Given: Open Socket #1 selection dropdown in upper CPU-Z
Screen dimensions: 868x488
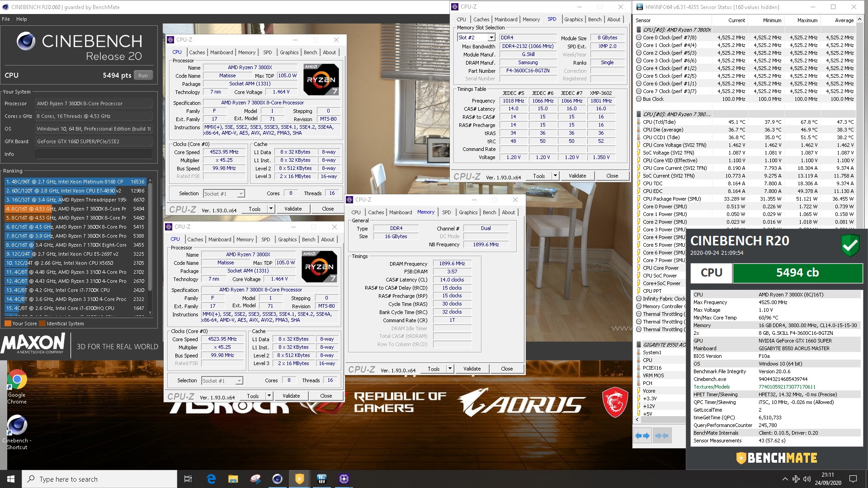Looking at the screenshot, I should tap(241, 194).
